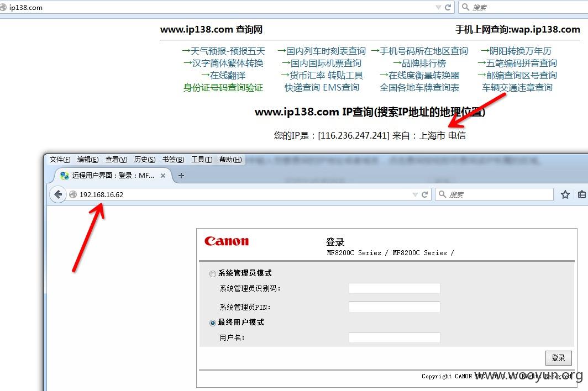The image size is (588, 391).
Task: Open the 帮助(H) menu
Action: [230, 159]
